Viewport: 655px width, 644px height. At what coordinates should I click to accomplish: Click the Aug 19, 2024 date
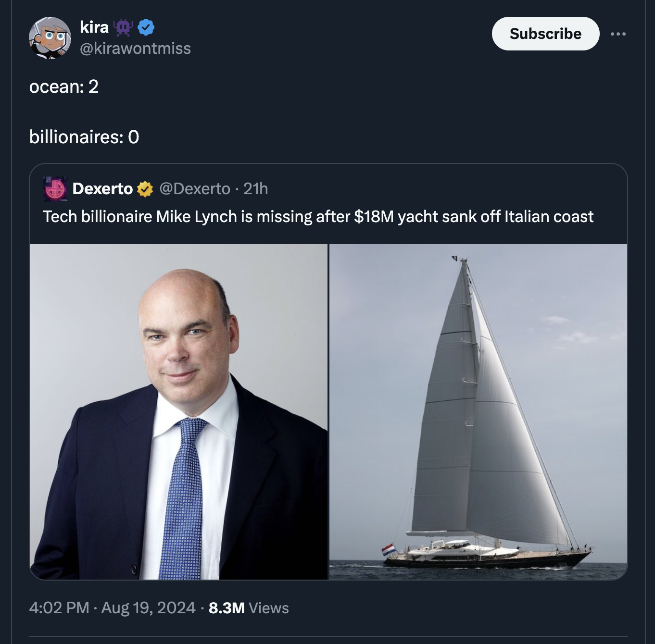tap(148, 608)
